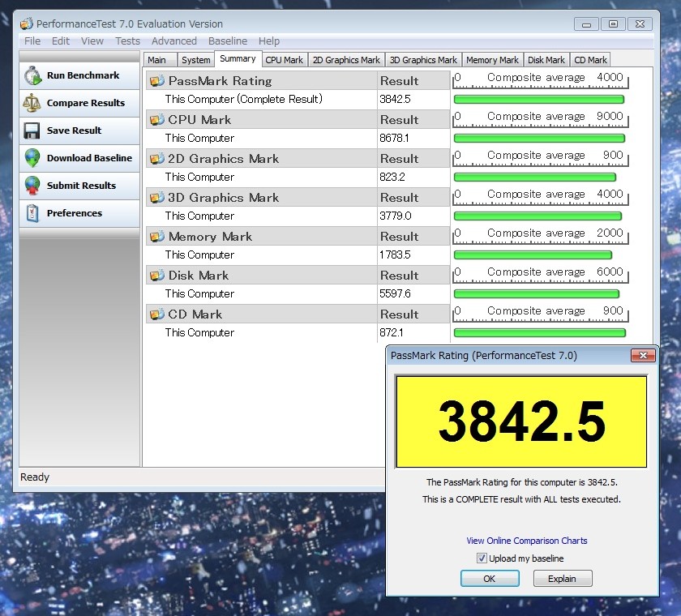The image size is (681, 616).
Task: Click the PassMark Rating header icon
Action: (156, 81)
